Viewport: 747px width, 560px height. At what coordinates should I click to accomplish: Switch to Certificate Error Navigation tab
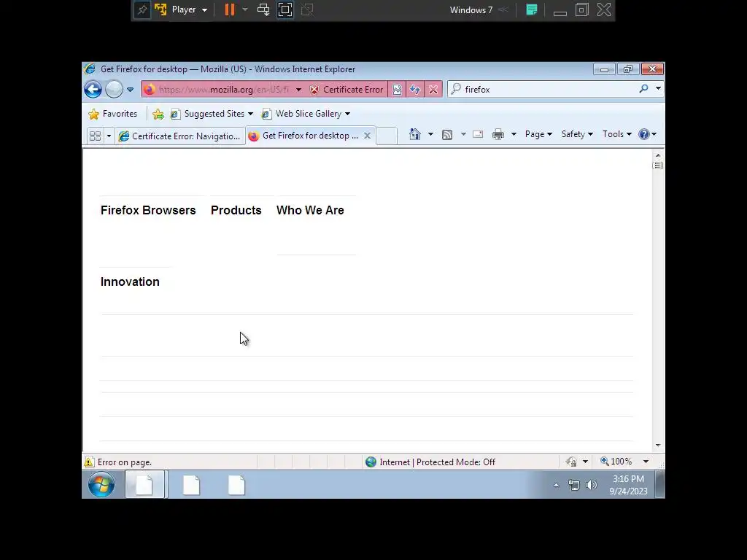coord(180,136)
